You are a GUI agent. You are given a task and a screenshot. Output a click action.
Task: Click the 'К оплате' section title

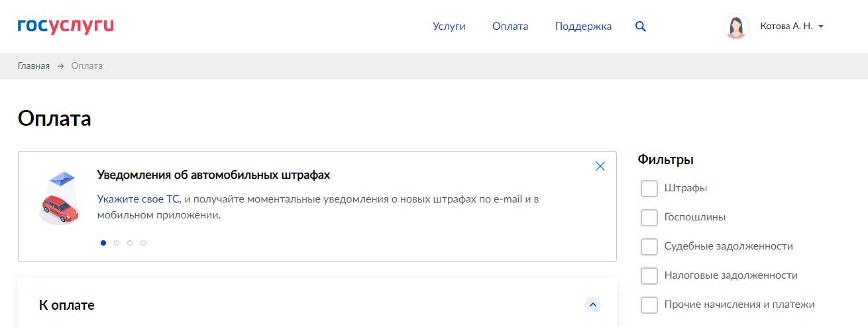(x=67, y=305)
